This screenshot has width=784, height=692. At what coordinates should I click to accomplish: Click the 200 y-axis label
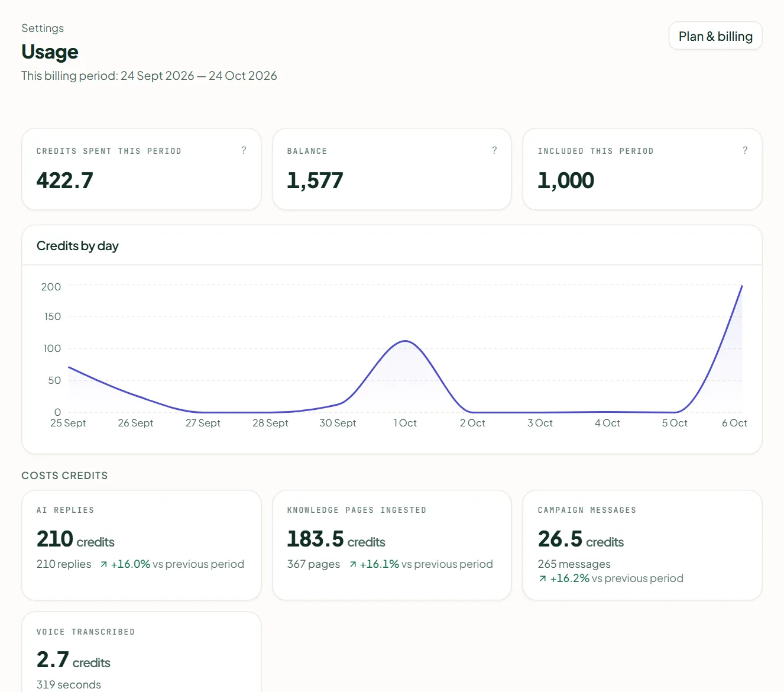point(51,287)
